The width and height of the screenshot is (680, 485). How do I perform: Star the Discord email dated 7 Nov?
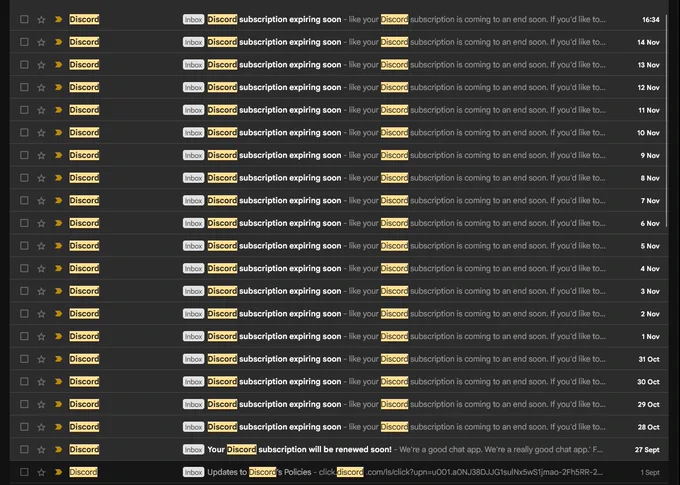click(41, 200)
